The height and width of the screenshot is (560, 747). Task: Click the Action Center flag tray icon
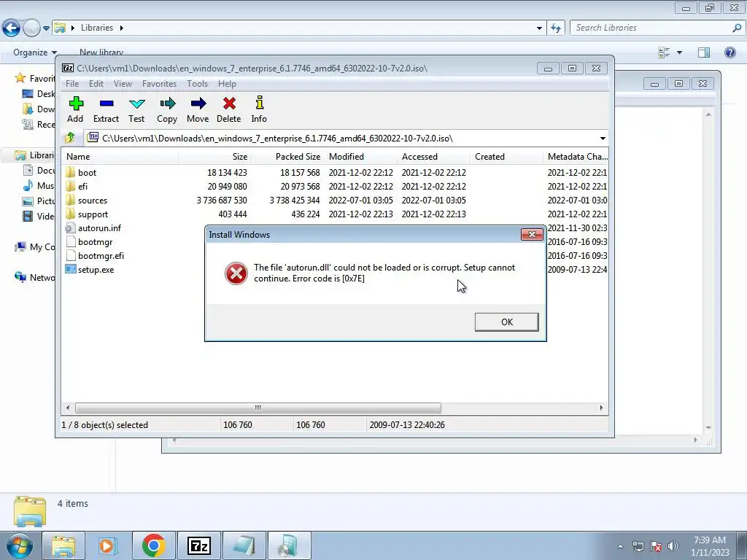point(656,546)
